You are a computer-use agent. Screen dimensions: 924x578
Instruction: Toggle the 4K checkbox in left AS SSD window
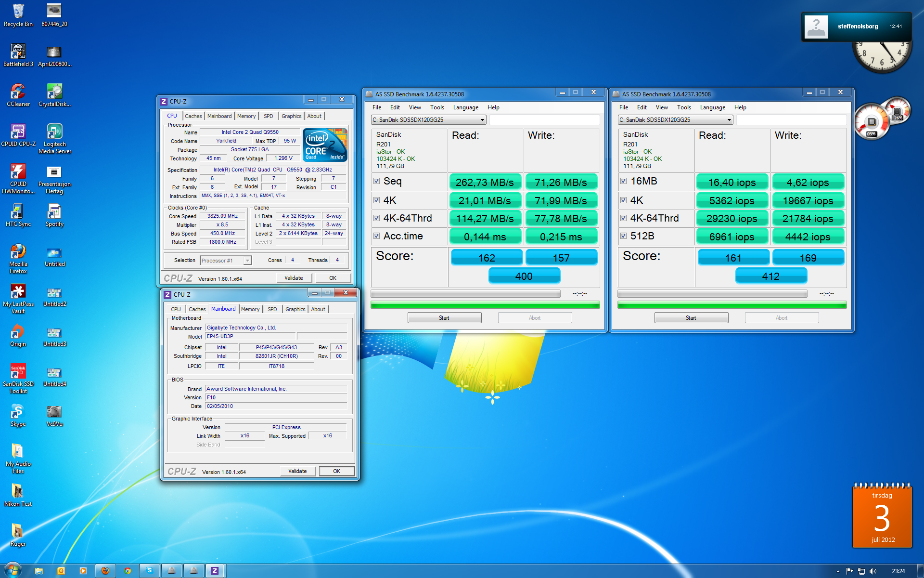tap(377, 200)
